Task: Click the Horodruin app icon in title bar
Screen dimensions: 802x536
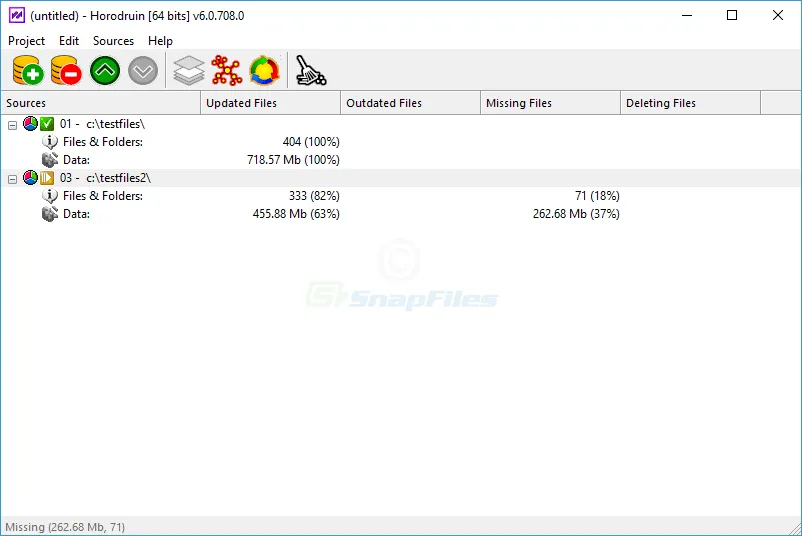Action: [x=17, y=15]
